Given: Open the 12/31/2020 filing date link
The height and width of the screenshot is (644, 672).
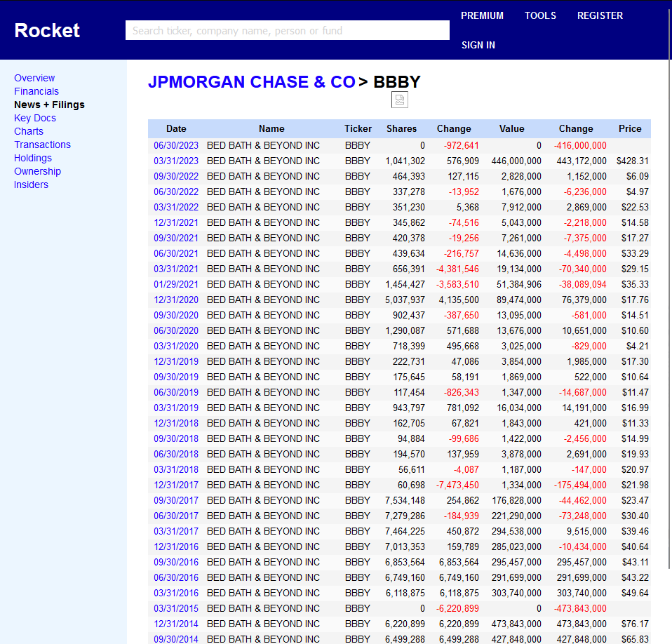Looking at the screenshot, I should (176, 300).
